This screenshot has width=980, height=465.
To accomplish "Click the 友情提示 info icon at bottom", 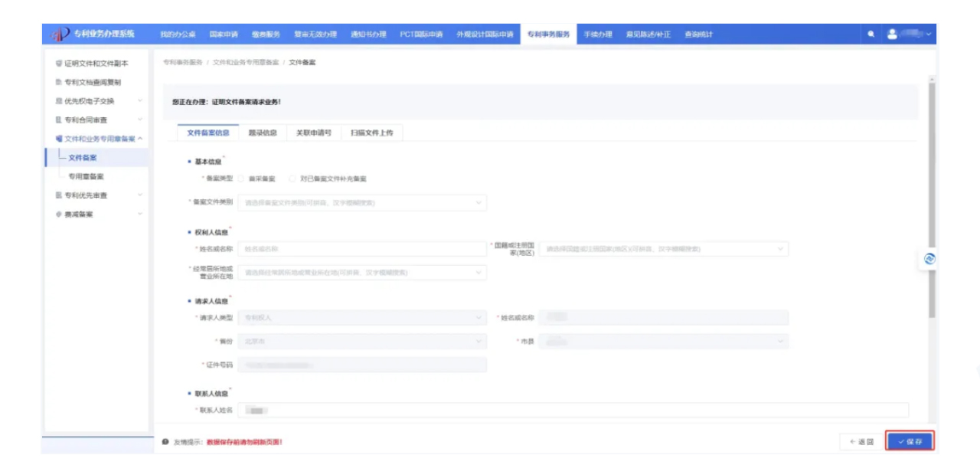I will pyautogui.click(x=165, y=441).
